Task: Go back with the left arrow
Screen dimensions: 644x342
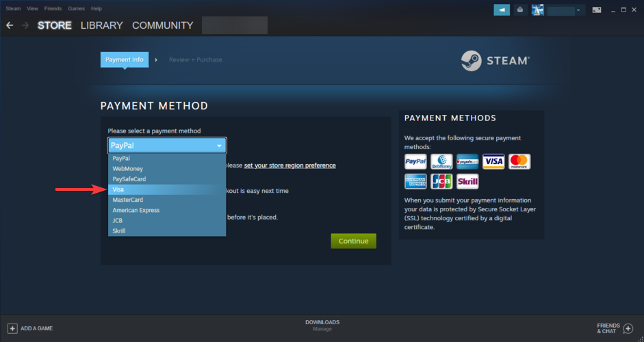Action: click(10, 25)
